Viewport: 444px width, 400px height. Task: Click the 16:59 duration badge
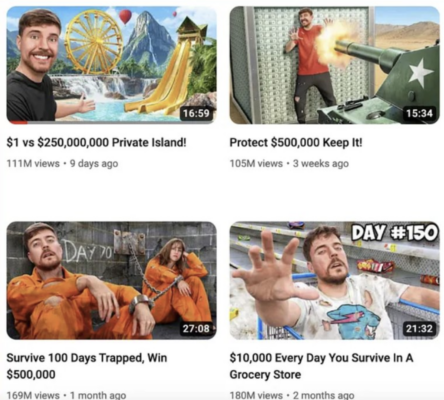pyautogui.click(x=196, y=113)
